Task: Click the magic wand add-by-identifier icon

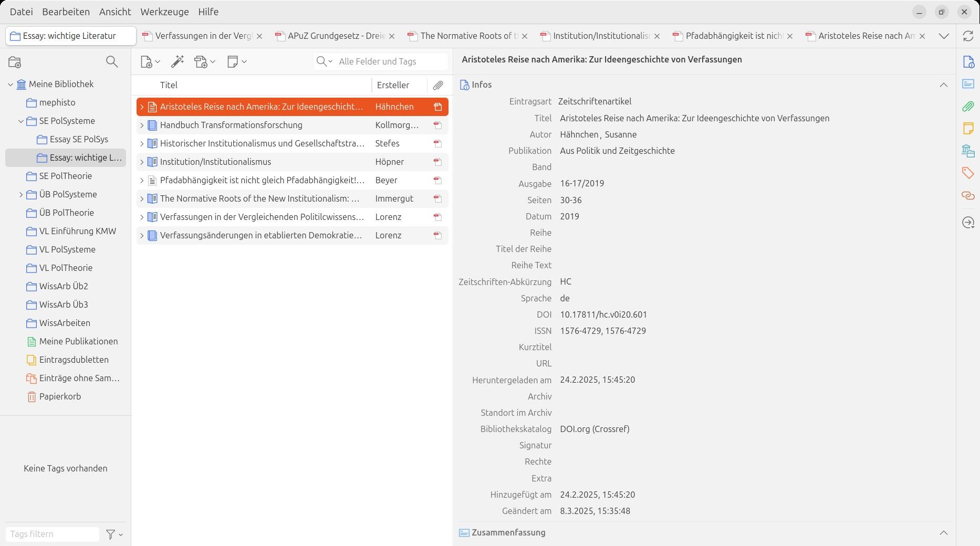Action: click(x=177, y=61)
